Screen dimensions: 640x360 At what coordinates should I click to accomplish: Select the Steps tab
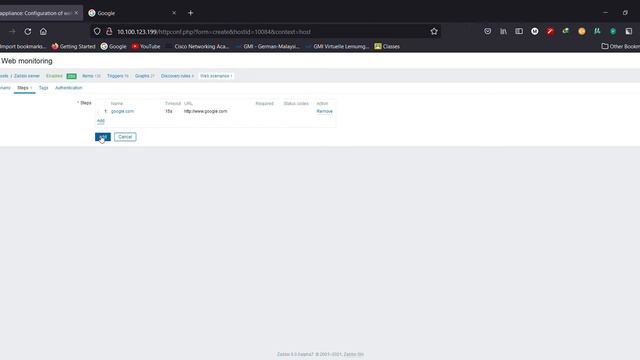tap(24, 88)
